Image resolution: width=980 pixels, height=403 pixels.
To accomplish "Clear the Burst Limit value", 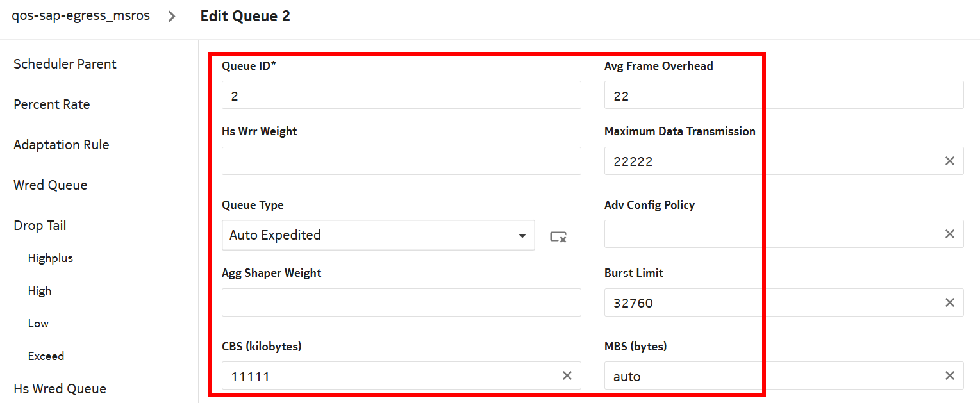I will pos(950,302).
